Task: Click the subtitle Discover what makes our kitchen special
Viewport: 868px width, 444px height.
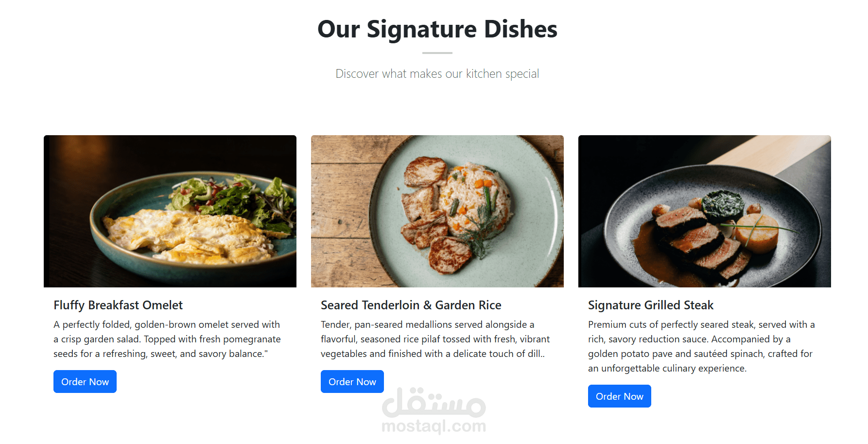Action: pos(437,74)
